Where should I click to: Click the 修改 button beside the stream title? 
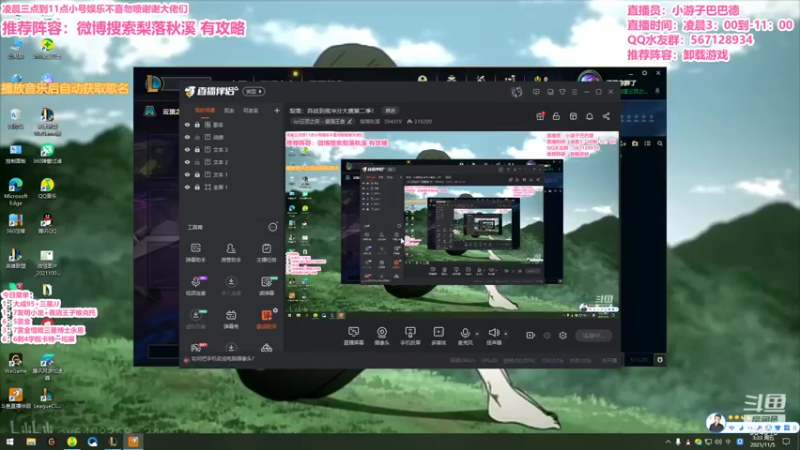390,110
